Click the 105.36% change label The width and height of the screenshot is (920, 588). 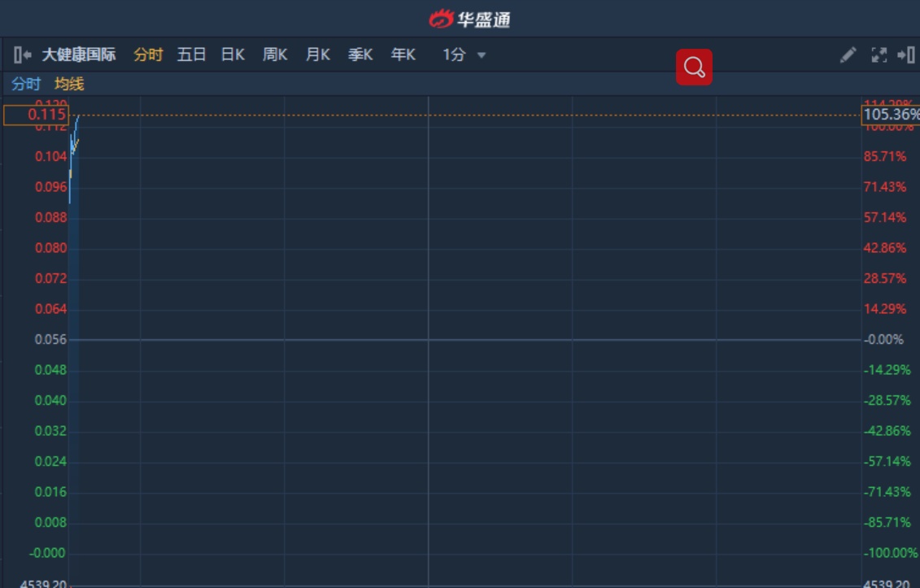[891, 115]
